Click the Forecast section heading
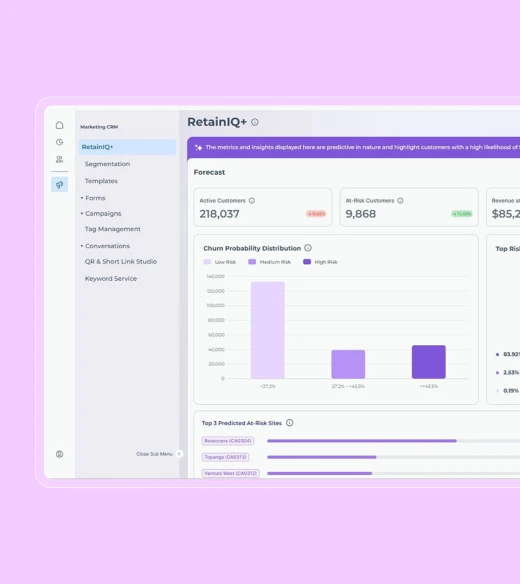 (x=209, y=172)
